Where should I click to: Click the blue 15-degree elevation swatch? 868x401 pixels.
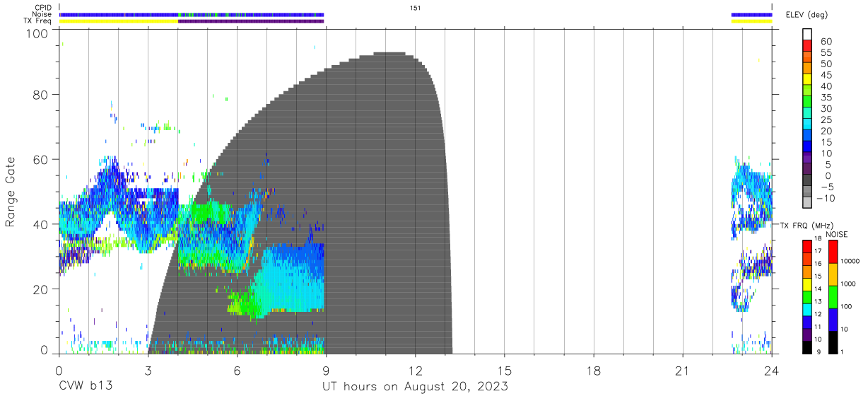coord(807,146)
